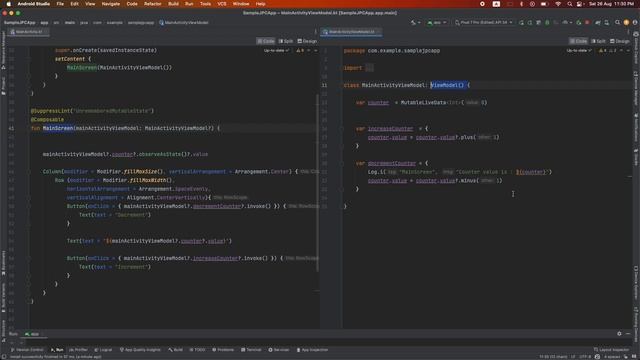Select Design view mode in right editor
This screenshot has width=640, height=360.
click(620, 41)
